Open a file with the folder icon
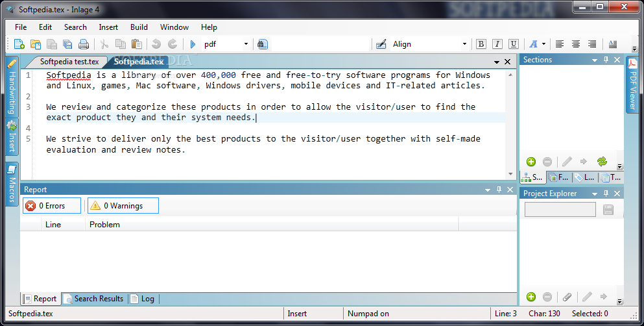644x326 pixels. pyautogui.click(x=36, y=44)
